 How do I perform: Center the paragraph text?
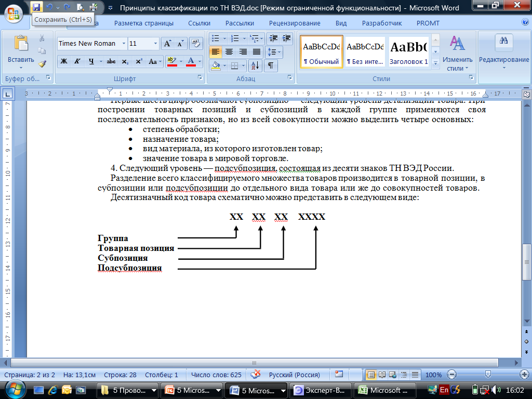tap(229, 52)
